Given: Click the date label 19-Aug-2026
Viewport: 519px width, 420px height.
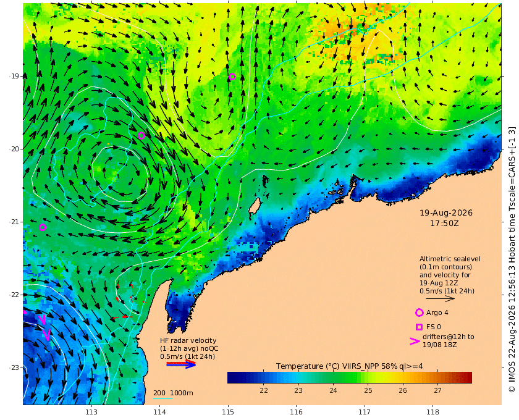Looking at the screenshot, I should pyautogui.click(x=446, y=213).
